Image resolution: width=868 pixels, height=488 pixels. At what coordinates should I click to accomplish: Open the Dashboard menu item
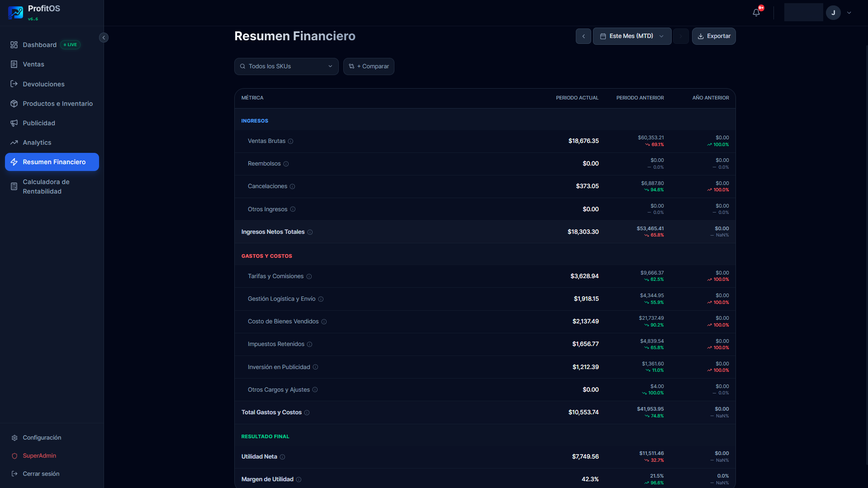click(40, 45)
